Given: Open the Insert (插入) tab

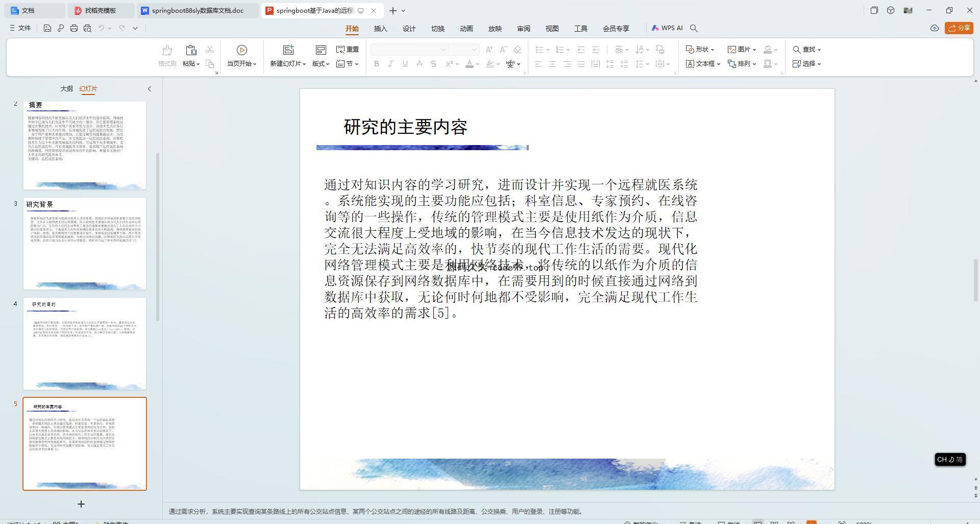Looking at the screenshot, I should [x=381, y=29].
